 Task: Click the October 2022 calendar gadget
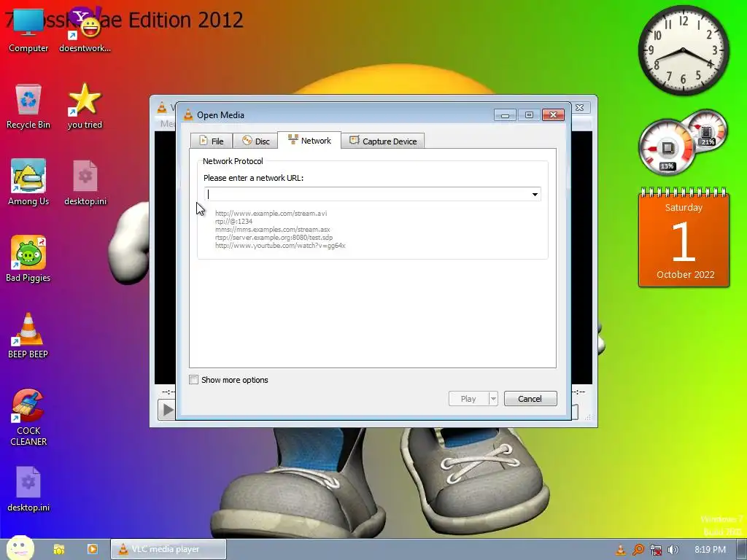[684, 238]
